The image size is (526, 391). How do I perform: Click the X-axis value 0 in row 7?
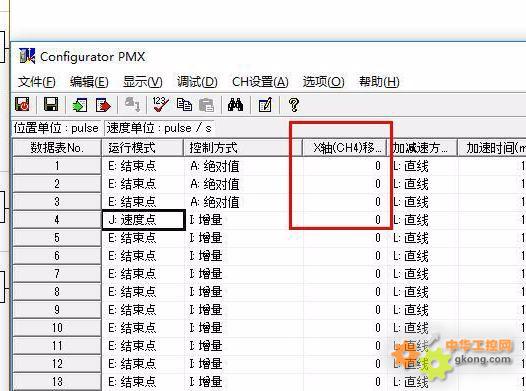tap(345, 274)
